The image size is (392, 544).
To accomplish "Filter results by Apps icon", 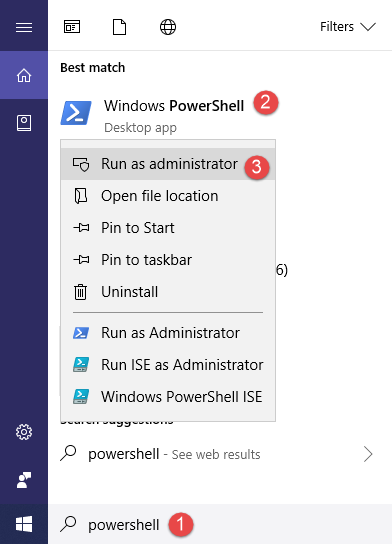I will [x=72, y=27].
